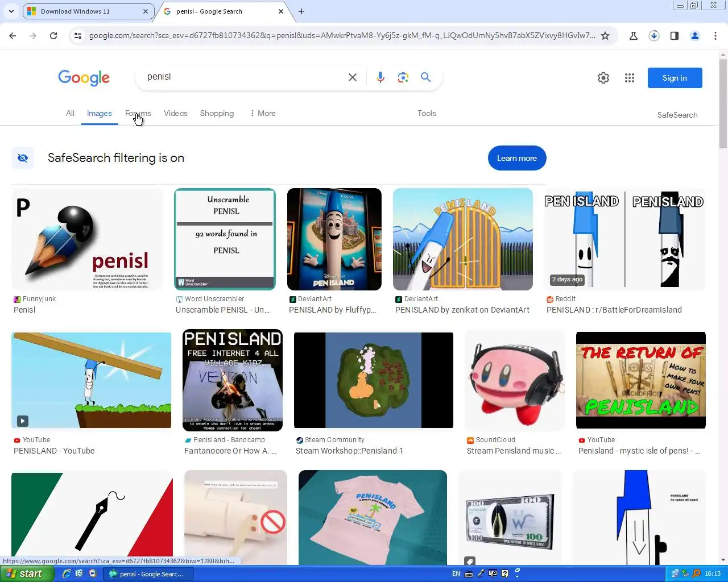Select the Videos search tab
This screenshot has height=582, width=728.
176,113
